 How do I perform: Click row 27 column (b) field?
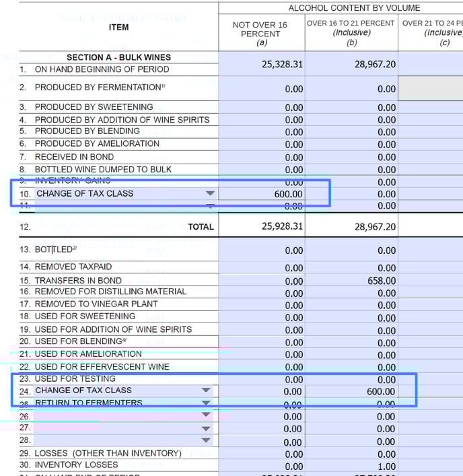(351, 429)
